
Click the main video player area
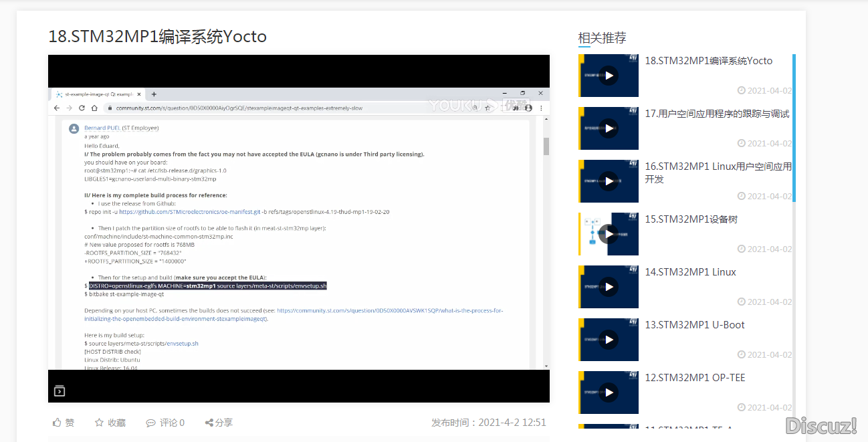tap(299, 229)
